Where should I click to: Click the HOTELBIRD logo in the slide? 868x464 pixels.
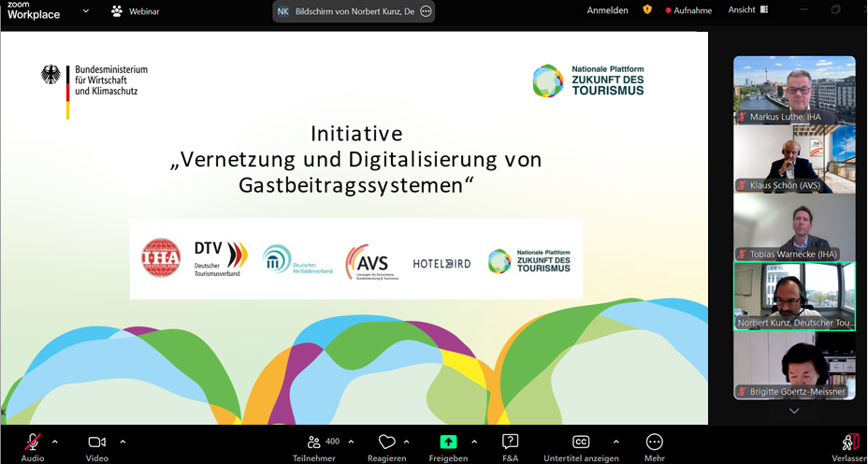[x=441, y=264]
